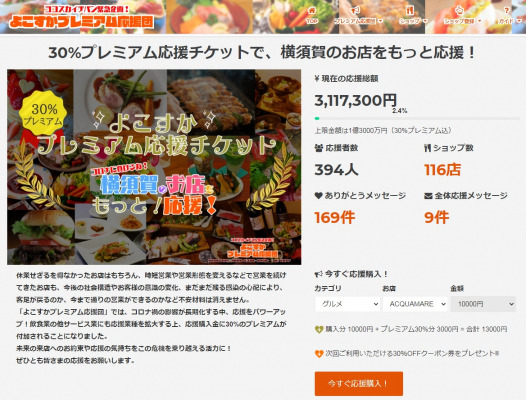Screen dimensions: 526x400
Task: Expand the ショップ navigation menu
Action: click(413, 21)
